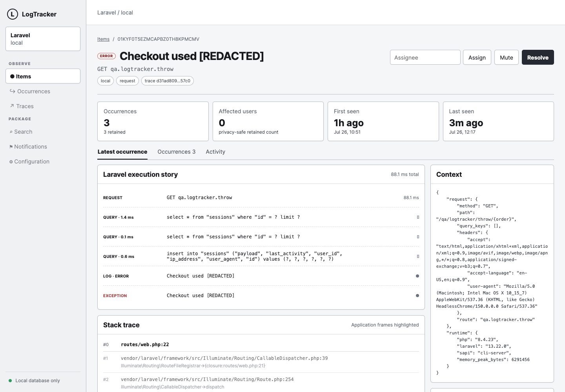Open the Activity tab
Image resolution: width=565 pixels, height=392 pixels.
(x=215, y=152)
